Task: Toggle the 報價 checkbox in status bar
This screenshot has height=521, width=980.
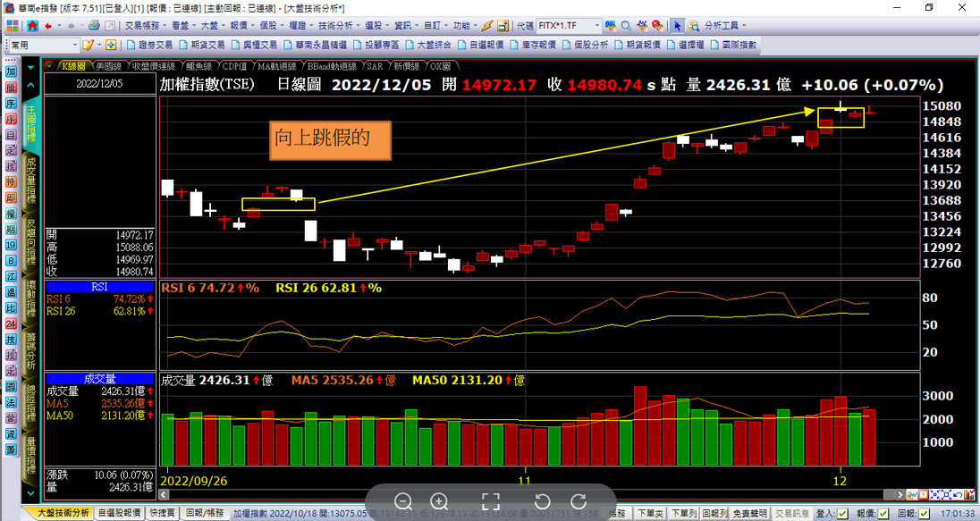Action: pos(883,514)
